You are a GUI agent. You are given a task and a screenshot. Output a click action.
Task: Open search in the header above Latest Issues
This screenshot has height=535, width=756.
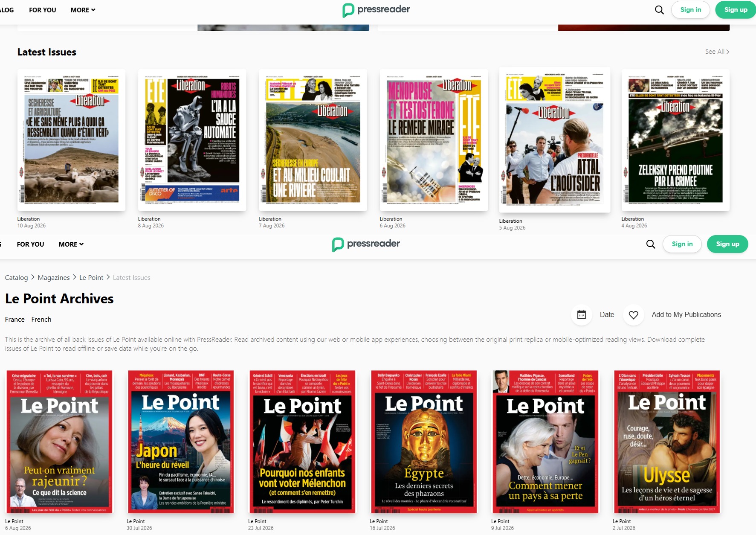(x=659, y=10)
